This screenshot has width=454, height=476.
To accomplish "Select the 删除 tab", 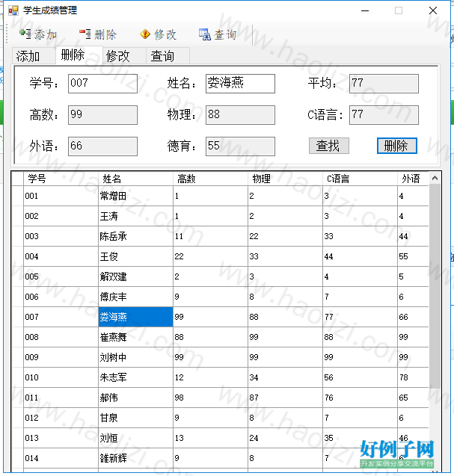I will click(x=79, y=55).
